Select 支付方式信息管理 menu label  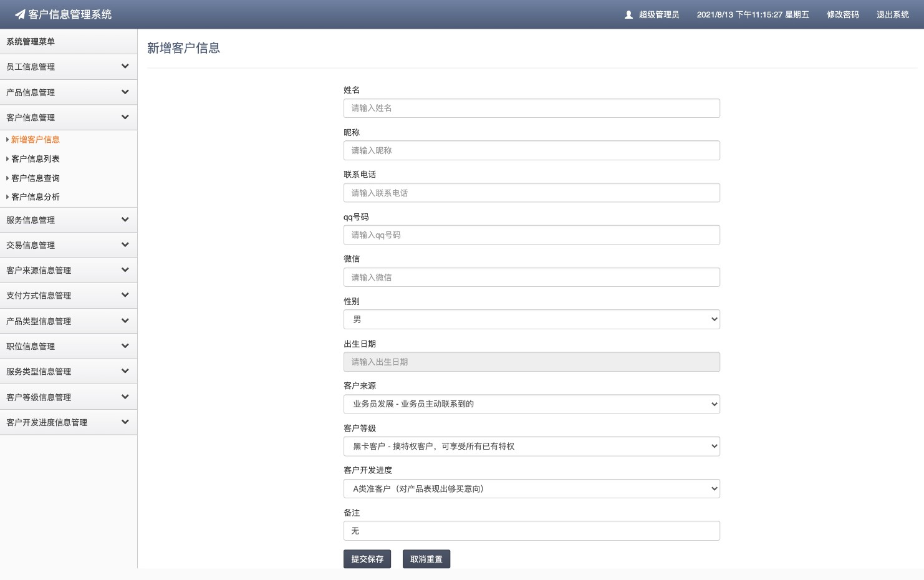coord(39,296)
